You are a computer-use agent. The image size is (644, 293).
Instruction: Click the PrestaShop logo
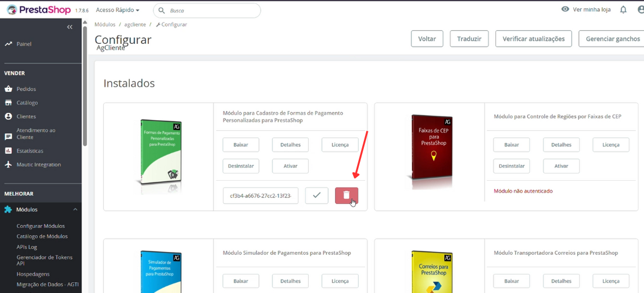tap(39, 10)
